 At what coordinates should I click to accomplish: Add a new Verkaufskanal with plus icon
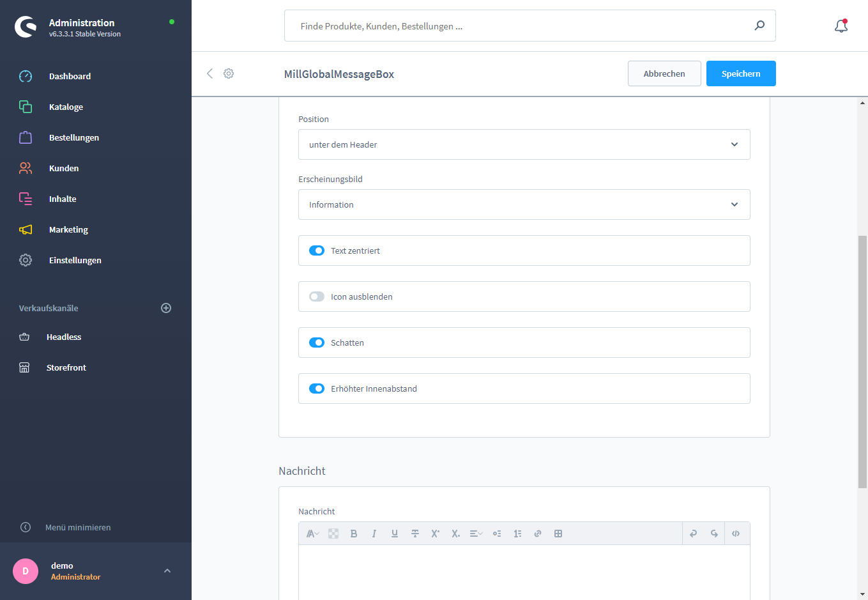coord(166,308)
